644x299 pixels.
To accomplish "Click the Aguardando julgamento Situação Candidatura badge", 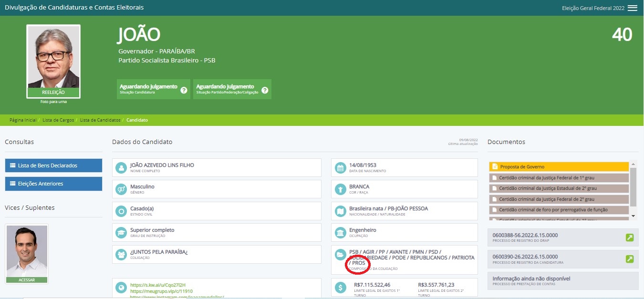I will [x=154, y=89].
